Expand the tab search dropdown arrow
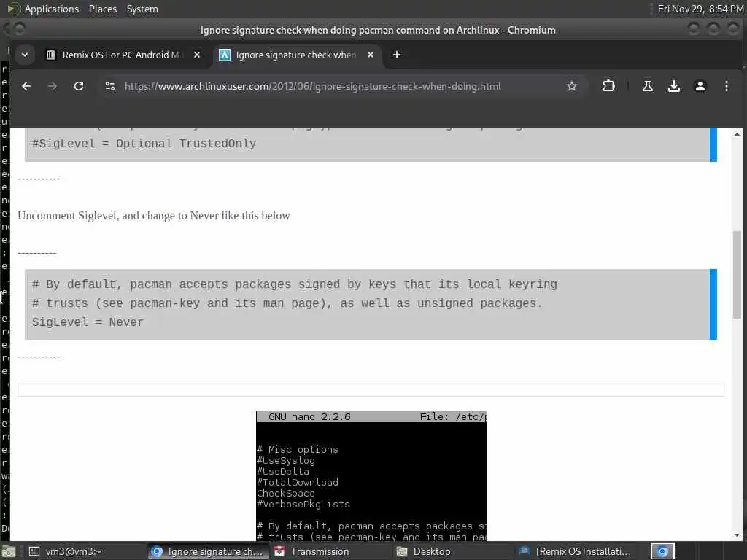747x560 pixels. pos(25,55)
